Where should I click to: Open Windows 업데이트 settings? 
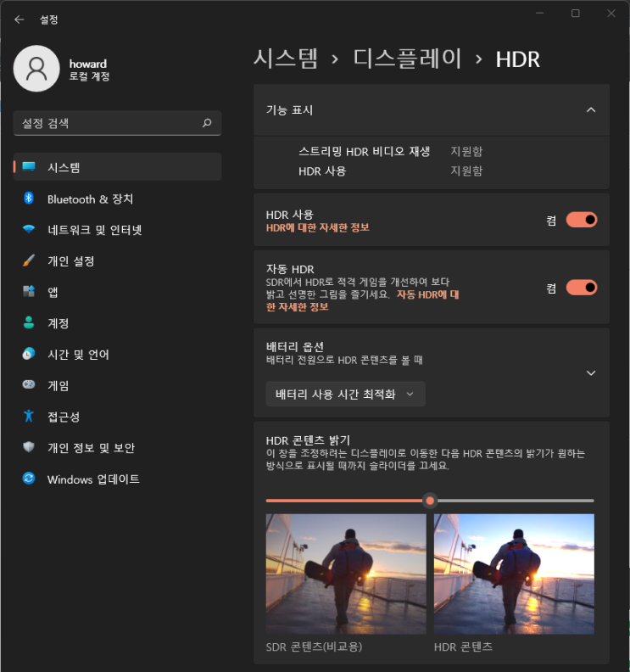click(x=117, y=479)
